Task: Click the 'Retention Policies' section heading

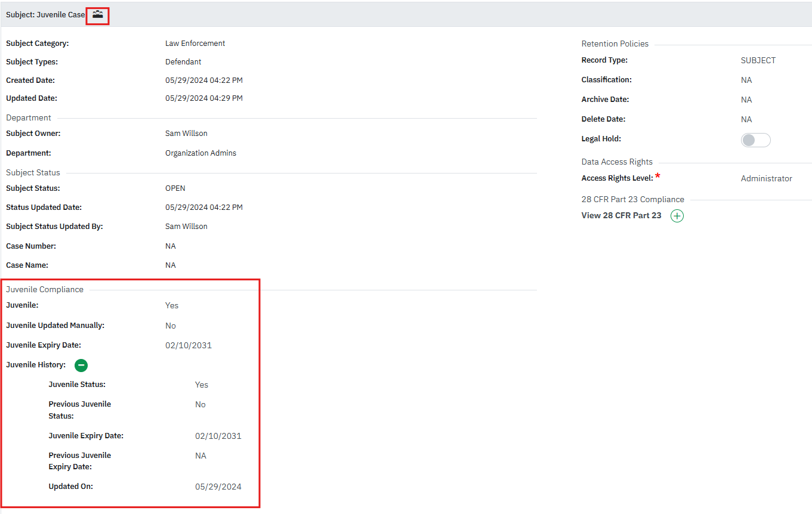Action: (x=615, y=44)
